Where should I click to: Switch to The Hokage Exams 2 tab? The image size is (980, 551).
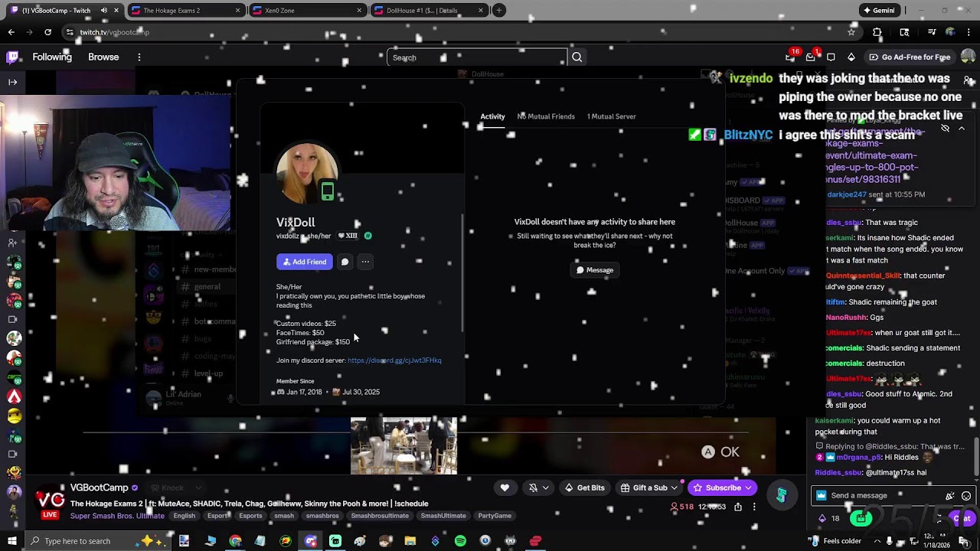click(185, 11)
